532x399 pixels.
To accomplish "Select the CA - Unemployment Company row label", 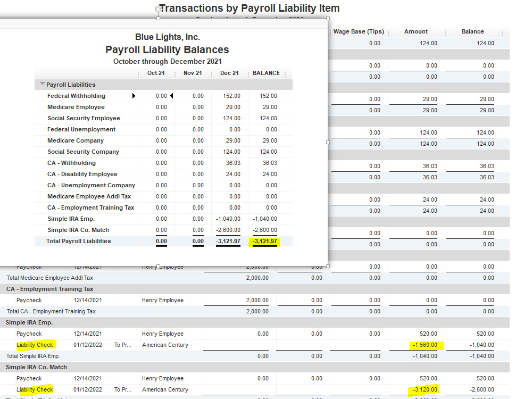I will [x=92, y=185].
